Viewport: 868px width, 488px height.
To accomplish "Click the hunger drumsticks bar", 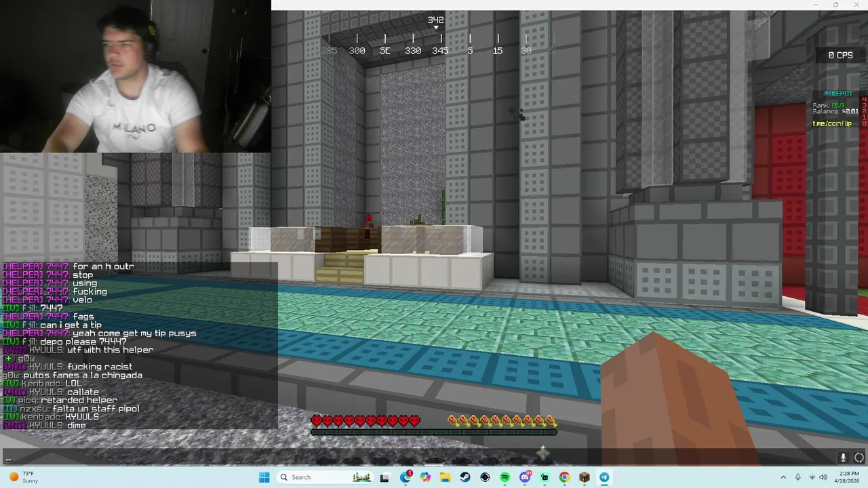I will [x=502, y=421].
